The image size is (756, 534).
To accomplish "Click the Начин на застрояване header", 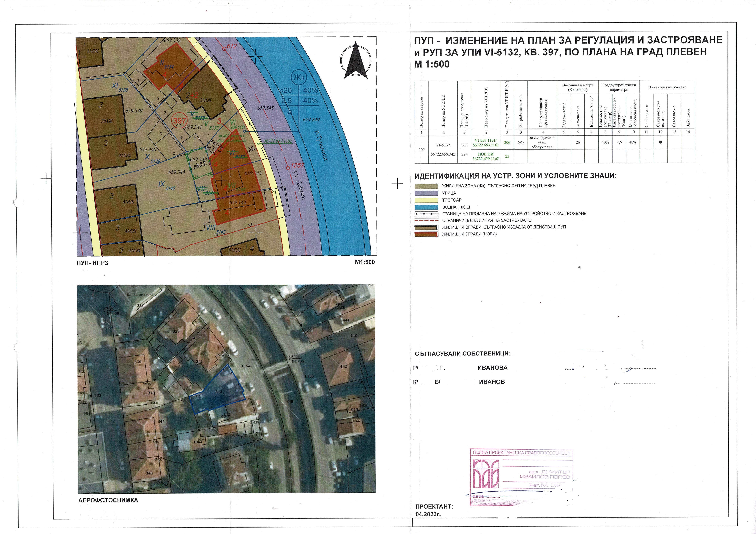I will [667, 87].
